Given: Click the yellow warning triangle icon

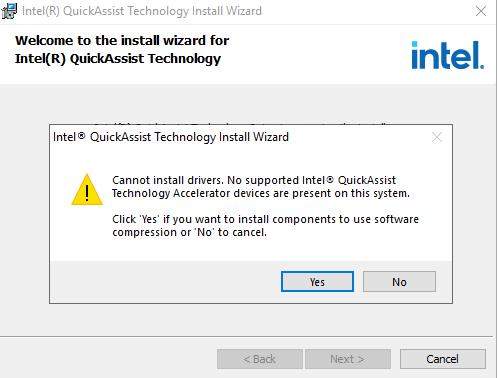Looking at the screenshot, I should [x=87, y=189].
